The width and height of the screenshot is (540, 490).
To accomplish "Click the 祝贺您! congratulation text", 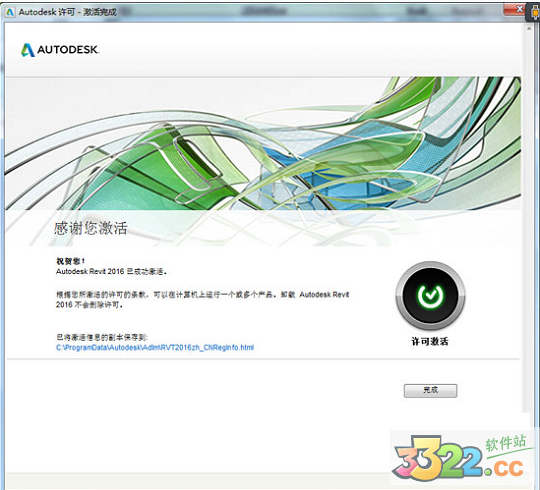I will point(70,261).
